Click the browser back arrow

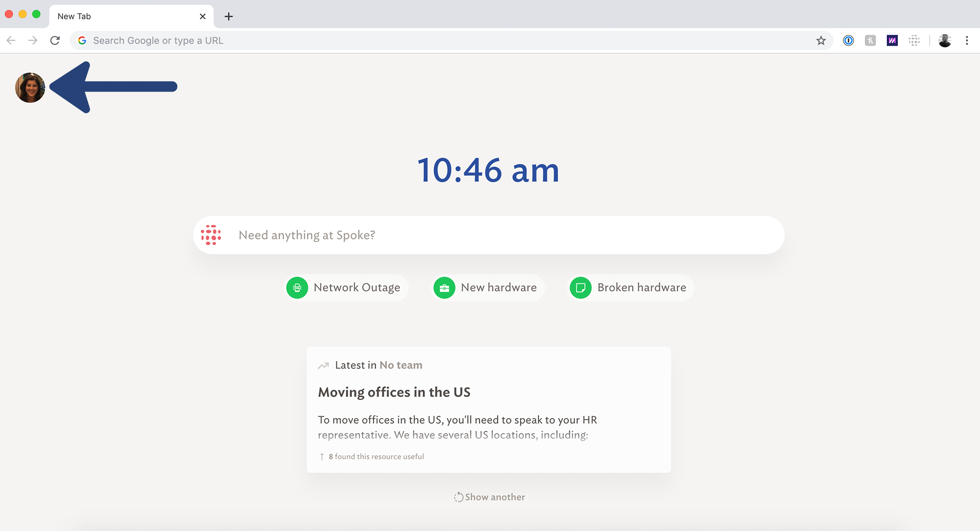point(11,41)
